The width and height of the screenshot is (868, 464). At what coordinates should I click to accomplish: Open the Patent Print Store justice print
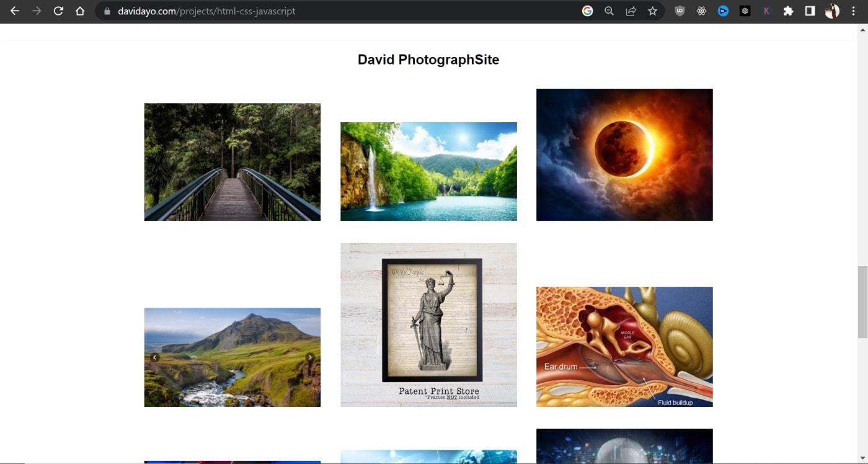[428, 325]
